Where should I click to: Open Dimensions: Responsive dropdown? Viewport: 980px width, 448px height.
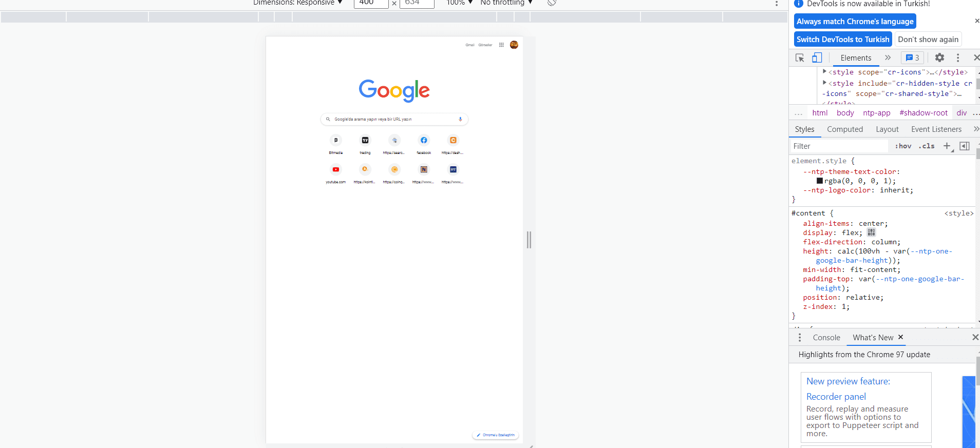point(297,3)
